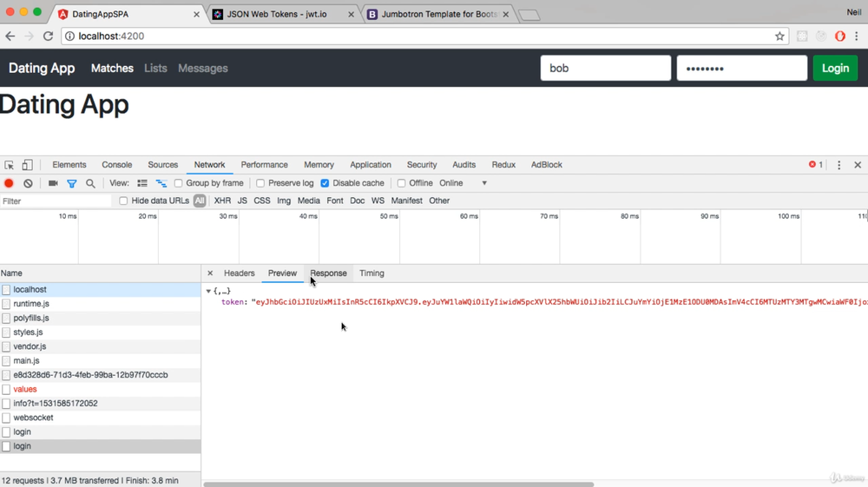Switch to JSON Web Tokens browser tab
Image resolution: width=868 pixels, height=487 pixels.
(x=284, y=15)
